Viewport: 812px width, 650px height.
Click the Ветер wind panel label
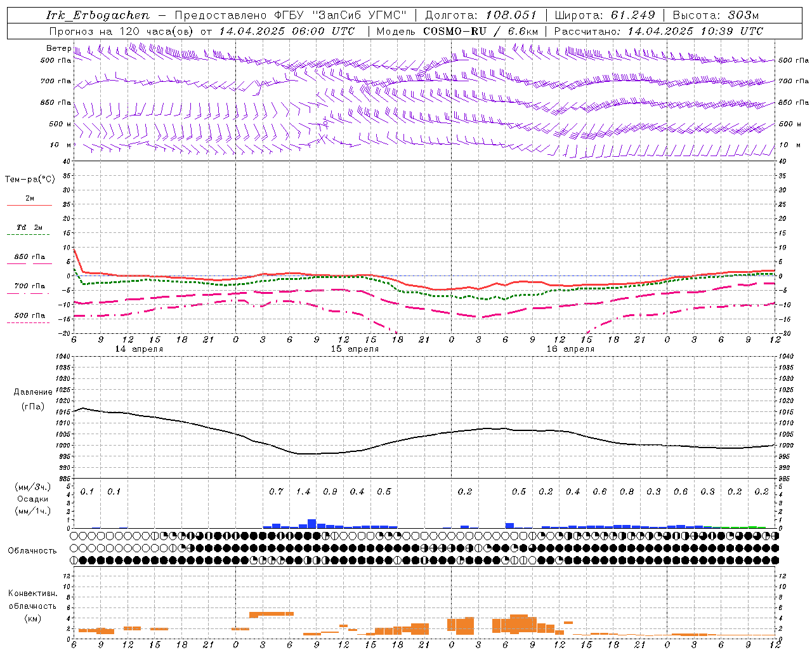click(58, 48)
